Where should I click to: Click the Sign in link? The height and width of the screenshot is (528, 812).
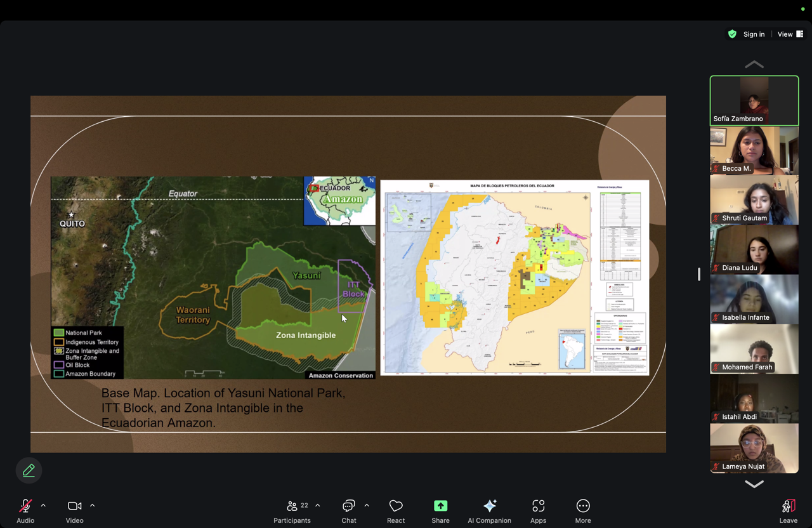pos(754,34)
